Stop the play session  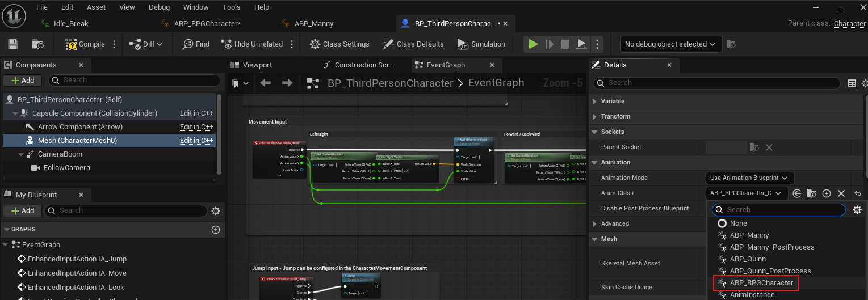pyautogui.click(x=565, y=44)
